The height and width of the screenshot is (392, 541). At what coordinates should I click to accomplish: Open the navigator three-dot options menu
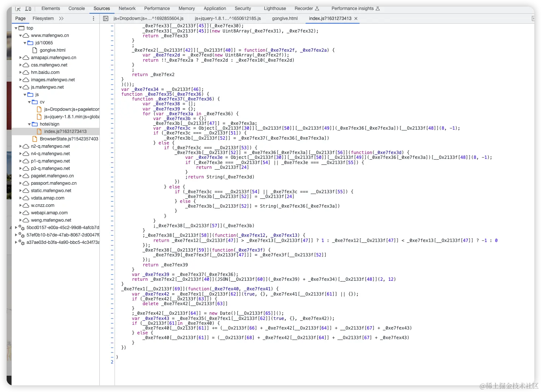tap(93, 18)
